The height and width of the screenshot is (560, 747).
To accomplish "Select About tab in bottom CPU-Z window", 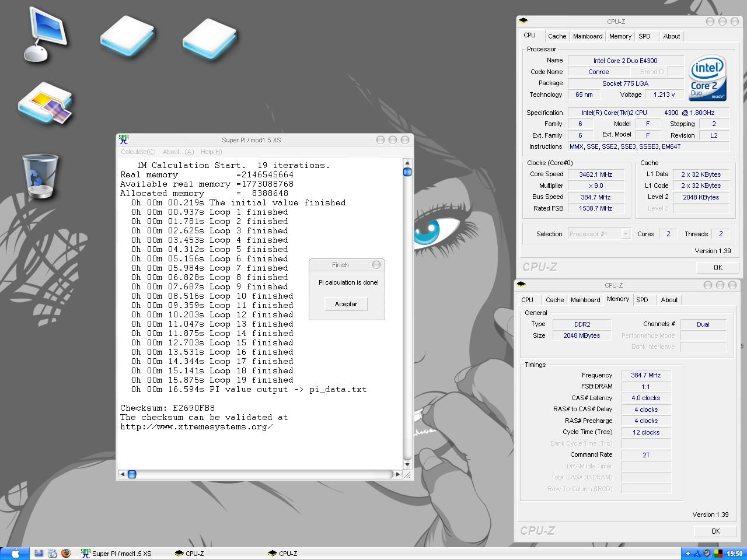I will [x=669, y=300].
